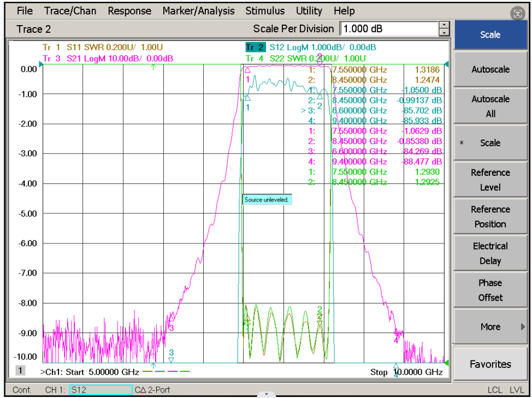The width and height of the screenshot is (532, 398).
Task: Decrease Scale Per Division with down arrow
Action: pyautogui.click(x=444, y=33)
